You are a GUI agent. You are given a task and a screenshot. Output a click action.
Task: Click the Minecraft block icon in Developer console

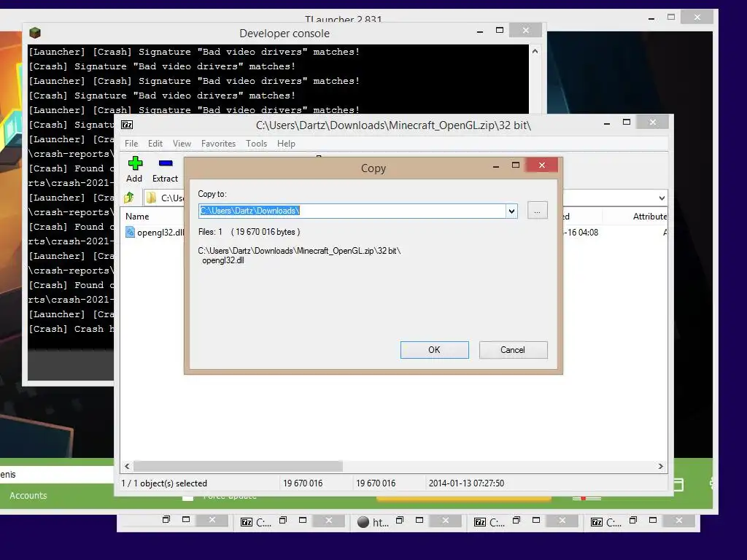tap(35, 33)
